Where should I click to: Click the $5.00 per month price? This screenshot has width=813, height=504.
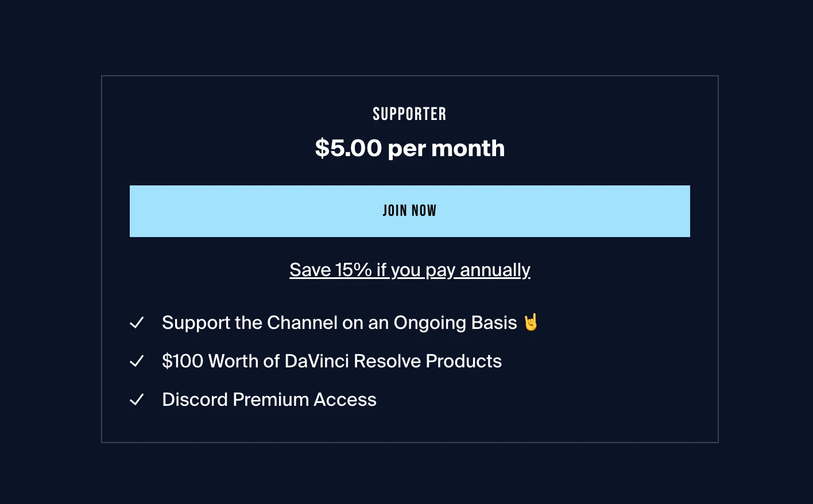click(409, 148)
